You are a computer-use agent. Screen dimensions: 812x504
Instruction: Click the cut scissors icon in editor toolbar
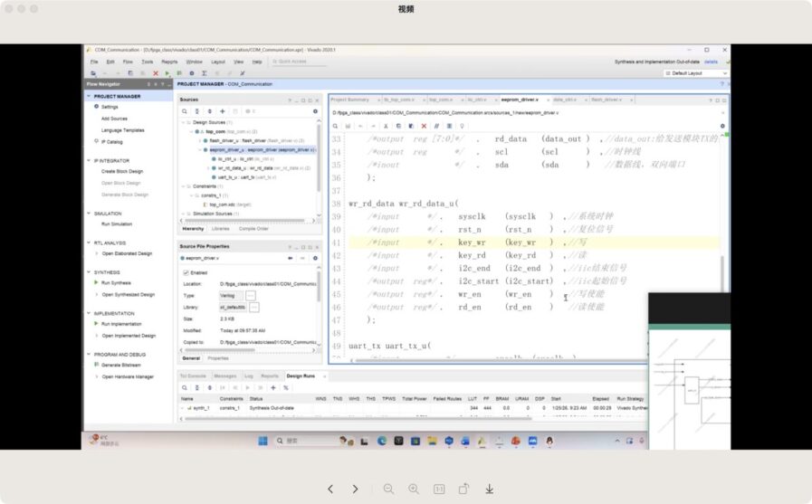tap(386, 126)
